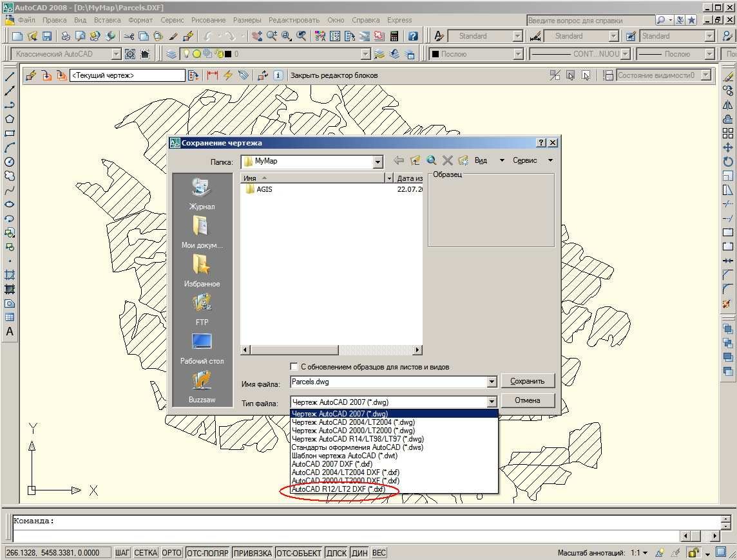Open the Calculator icon in toolbar

394,36
